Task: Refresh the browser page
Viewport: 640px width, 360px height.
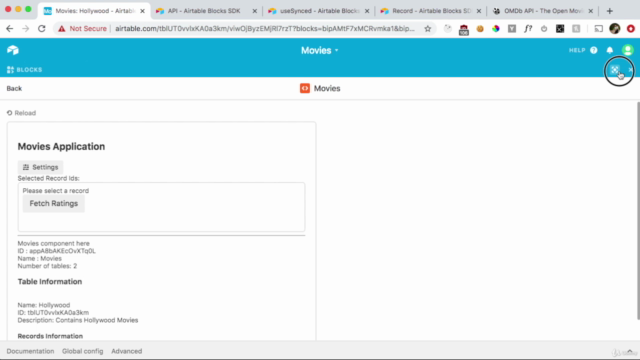Action: tap(42, 29)
